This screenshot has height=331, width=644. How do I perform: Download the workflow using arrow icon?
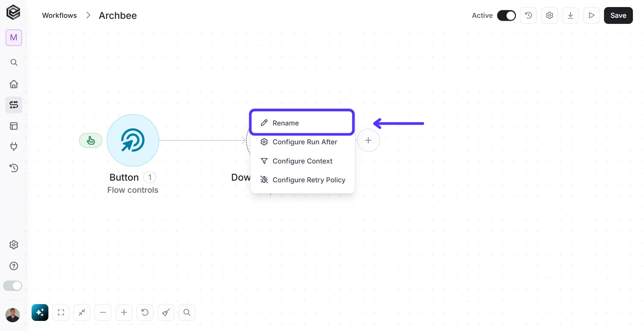pos(570,15)
